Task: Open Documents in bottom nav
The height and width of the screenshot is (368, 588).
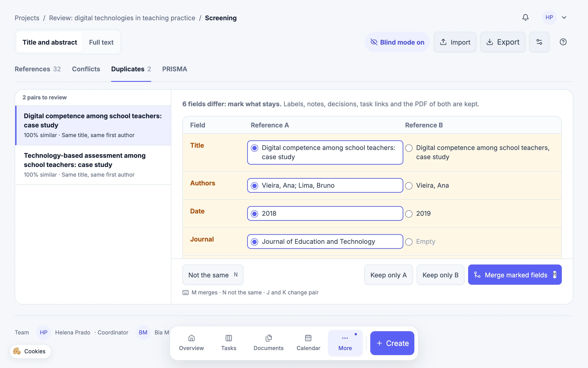Action: coord(269,343)
